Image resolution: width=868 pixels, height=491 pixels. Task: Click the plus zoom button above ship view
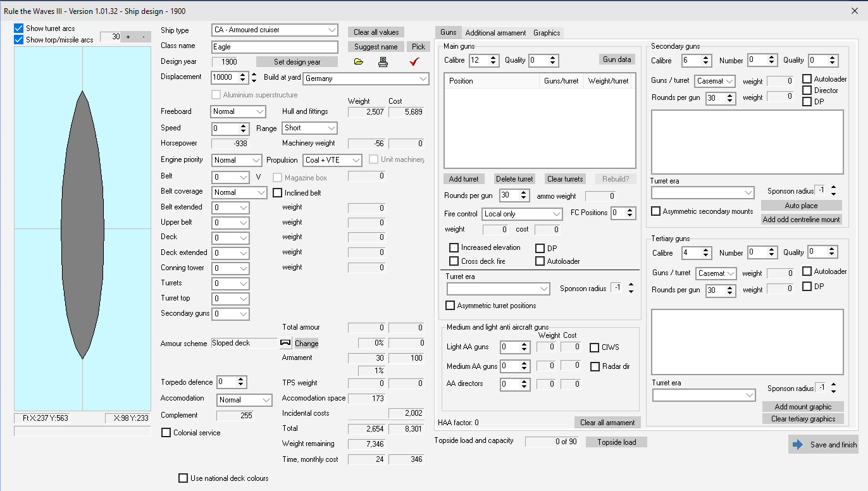[x=128, y=37]
